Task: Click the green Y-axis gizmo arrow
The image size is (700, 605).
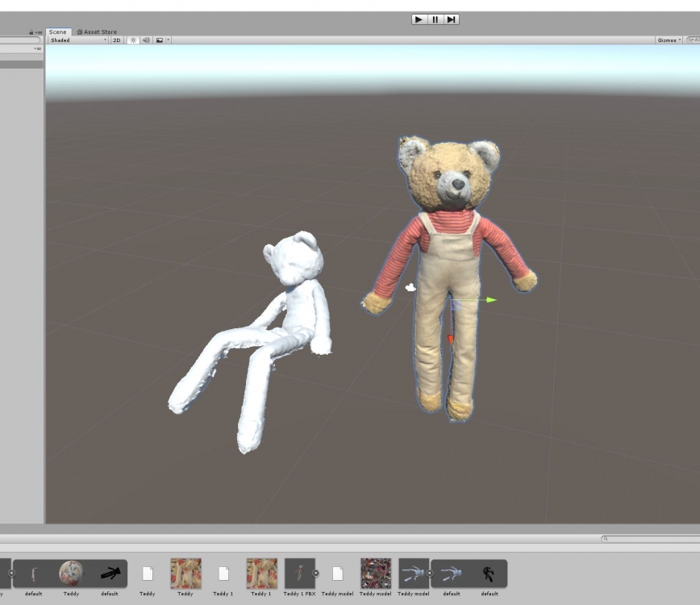Action: point(490,300)
